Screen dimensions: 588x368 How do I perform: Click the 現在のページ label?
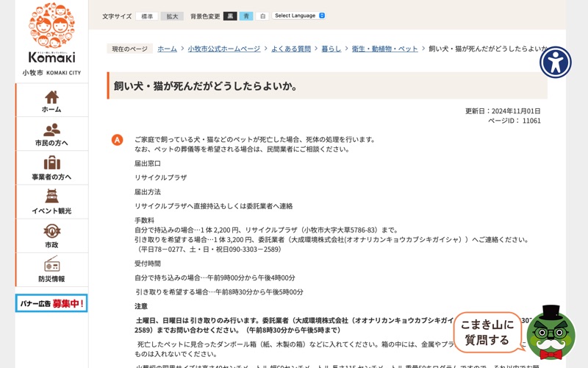coord(130,49)
